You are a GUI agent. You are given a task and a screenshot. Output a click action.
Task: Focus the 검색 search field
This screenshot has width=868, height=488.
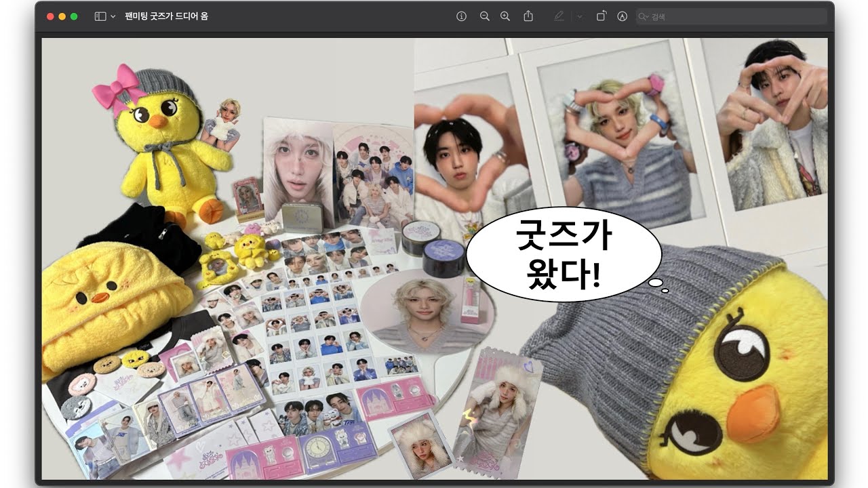732,16
